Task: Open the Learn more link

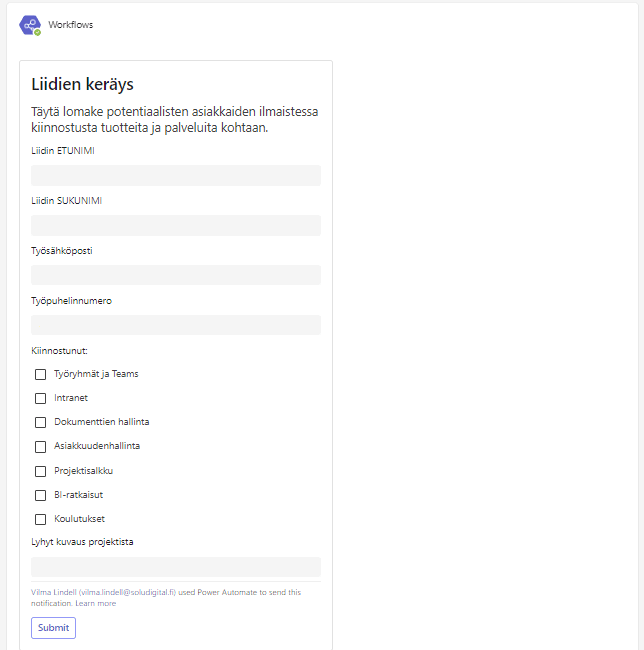Action: 96,603
